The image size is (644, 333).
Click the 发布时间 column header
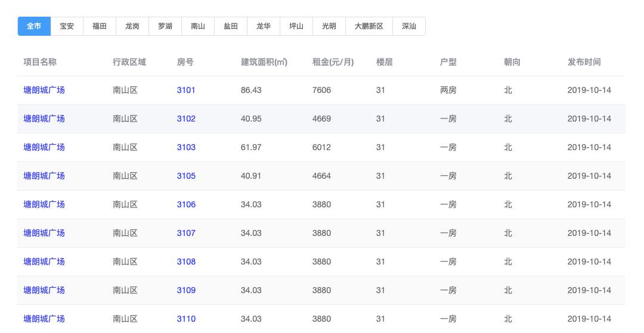point(584,62)
